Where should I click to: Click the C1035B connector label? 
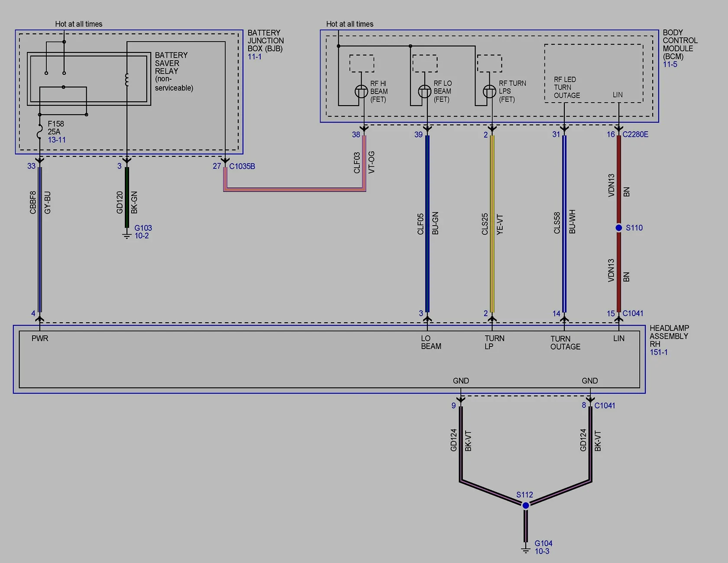[x=242, y=166]
